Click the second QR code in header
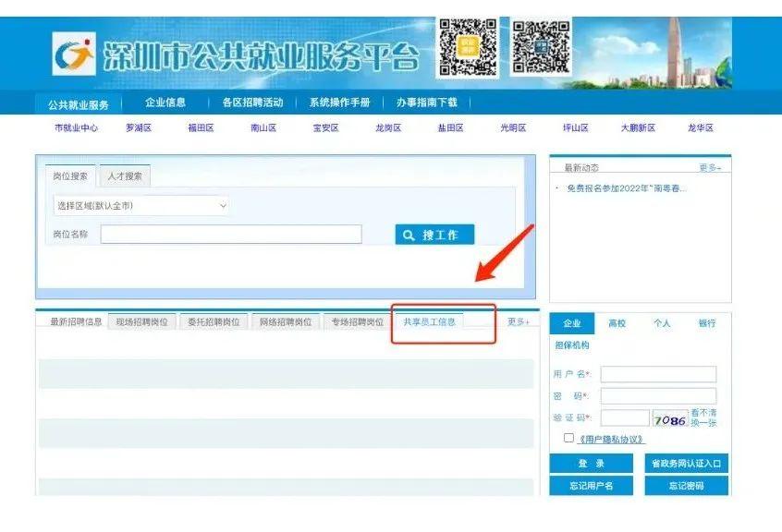The image size is (782, 532). (x=541, y=46)
